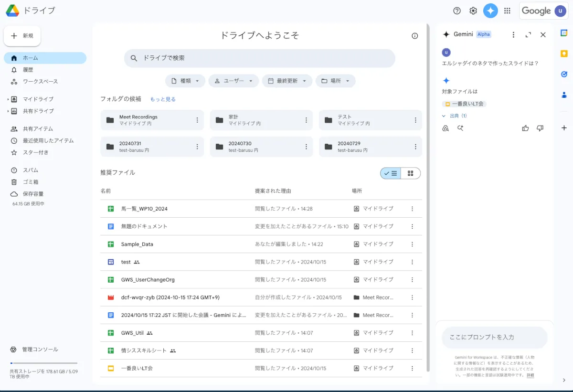The height and width of the screenshot is (392, 573).
Task: Open Google Calendar in side panel
Action: [564, 33]
